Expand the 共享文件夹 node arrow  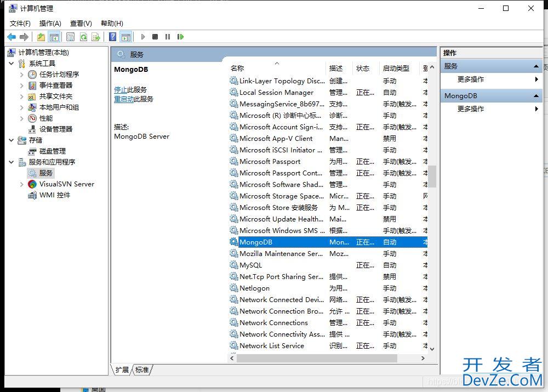click(22, 96)
